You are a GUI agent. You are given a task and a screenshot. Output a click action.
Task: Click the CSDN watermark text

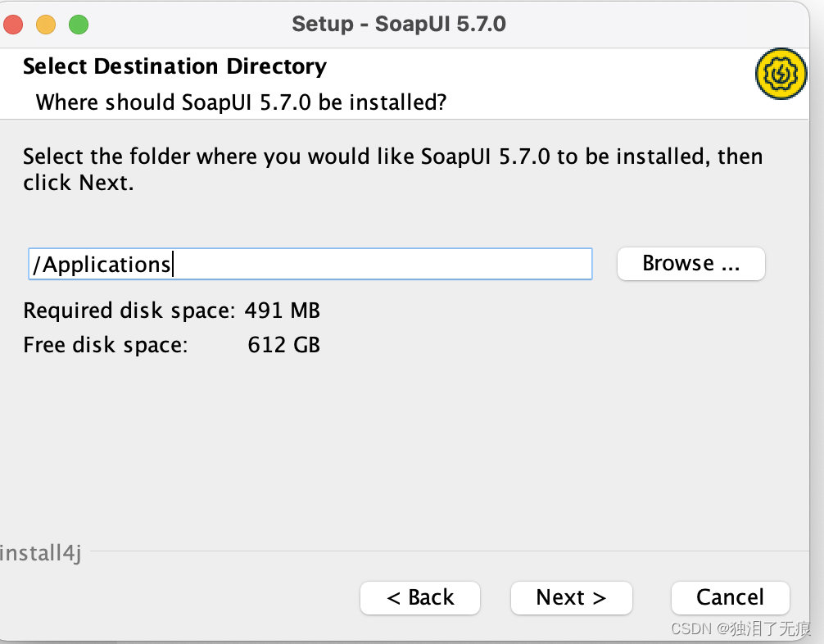740,628
